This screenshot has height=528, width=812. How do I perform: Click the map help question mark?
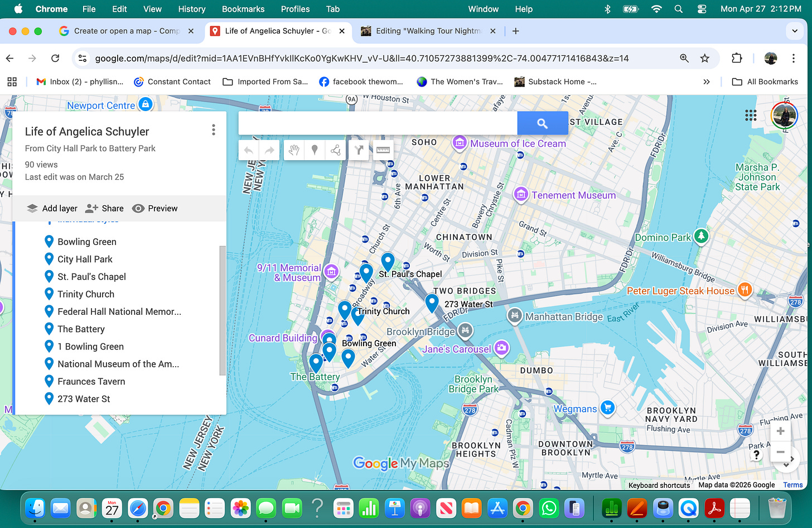pos(756,455)
